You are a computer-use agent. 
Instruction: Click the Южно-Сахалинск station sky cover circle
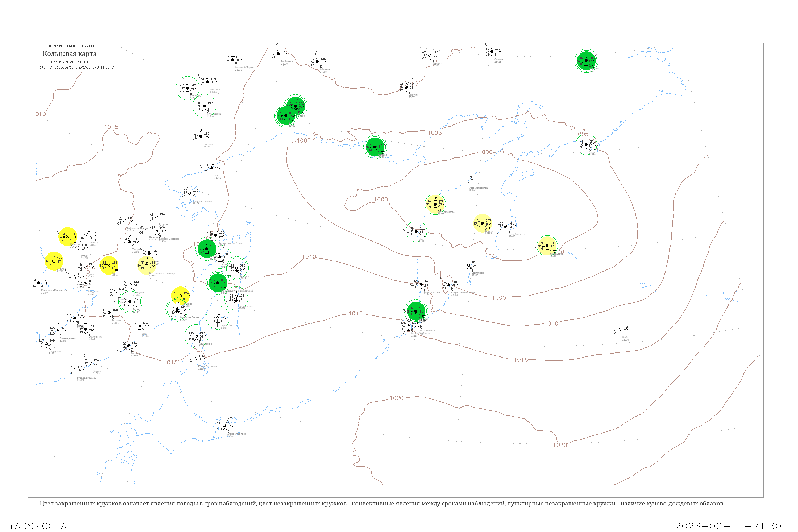point(195,359)
